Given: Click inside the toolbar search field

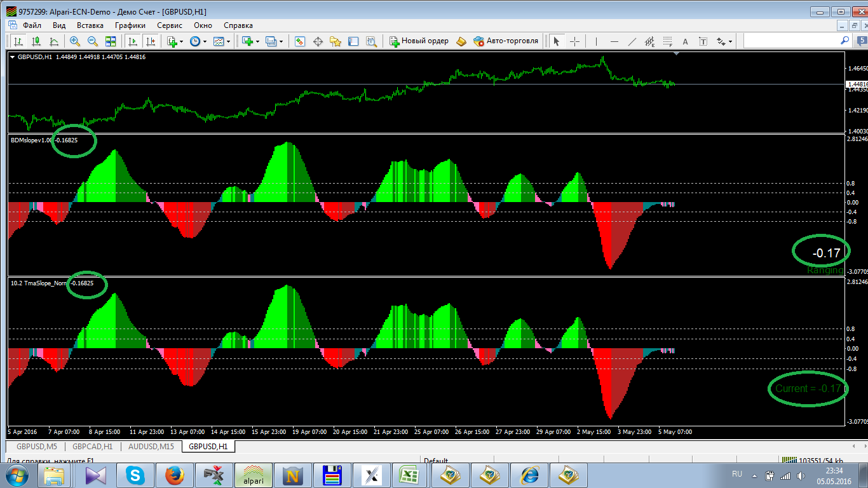Looking at the screenshot, I should (x=794, y=41).
